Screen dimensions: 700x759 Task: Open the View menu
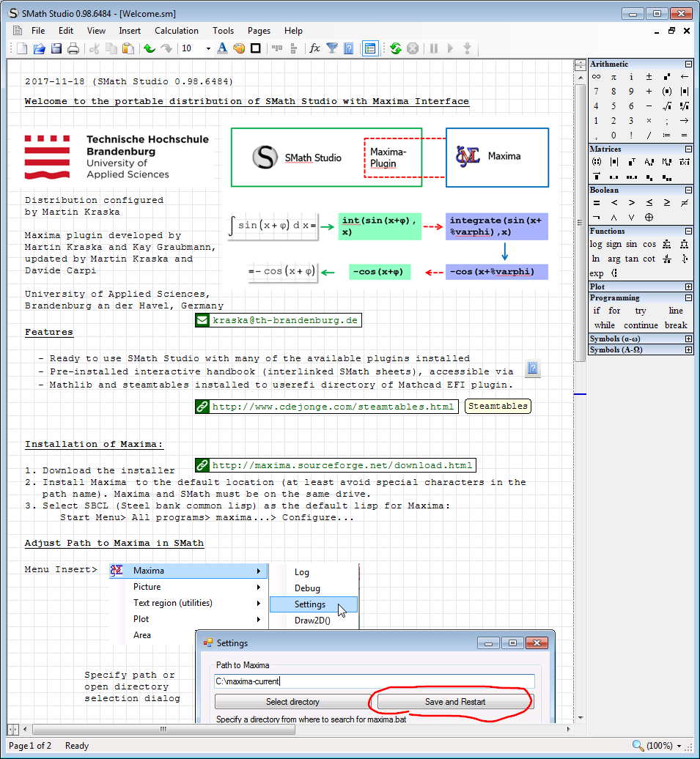pyautogui.click(x=96, y=31)
